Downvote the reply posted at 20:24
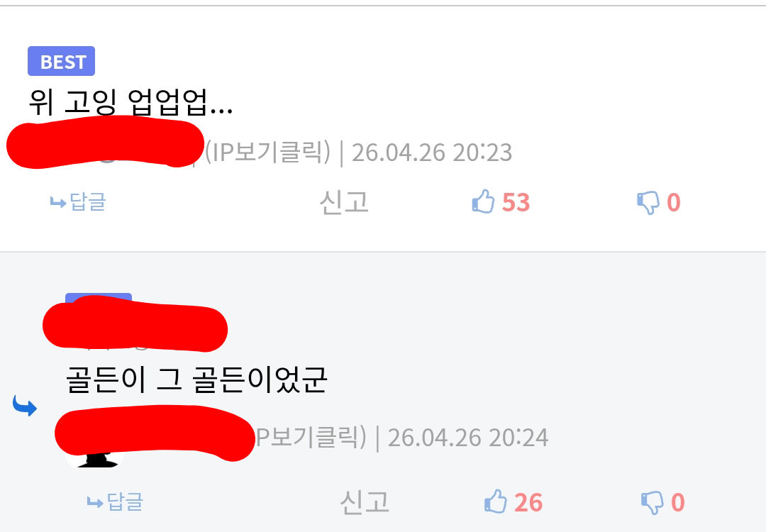766x532 pixels. point(653,502)
